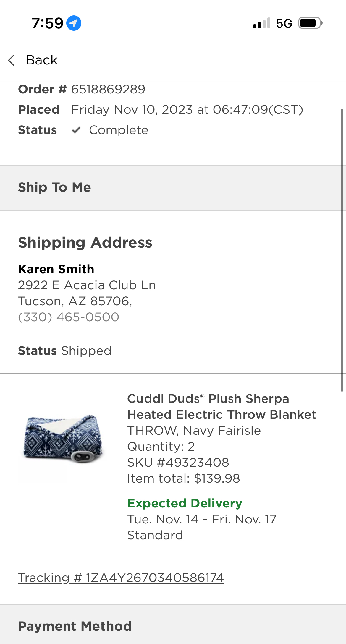
Task: Tap the Cuddl Duds Plush Sherpa product title
Action: [x=222, y=406]
